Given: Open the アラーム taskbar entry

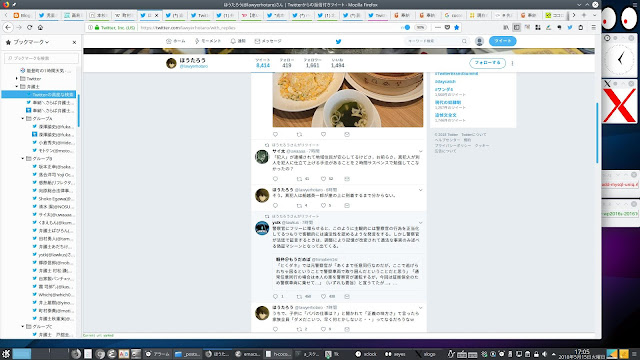Looking at the screenshot, I should [158, 354].
